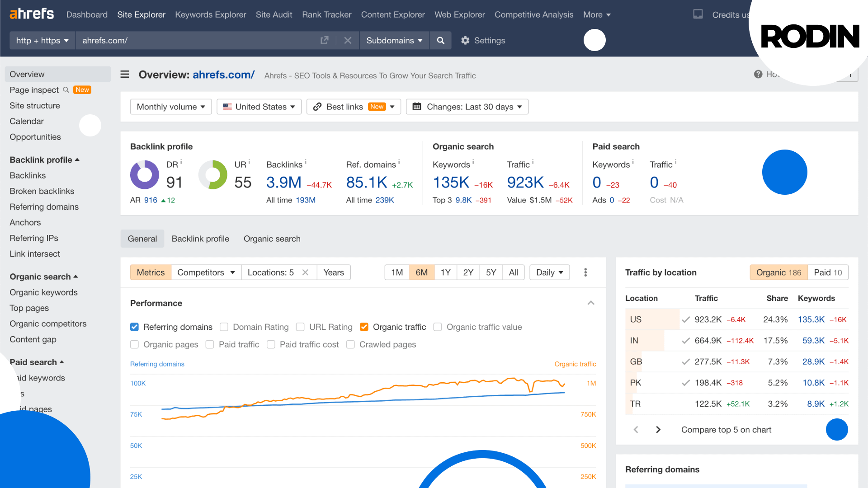Go to previous page of locations
This screenshot has height=488, width=868.
pos(636,429)
